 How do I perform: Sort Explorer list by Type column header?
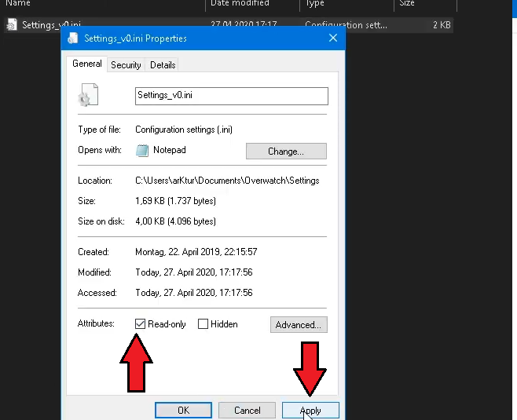pos(315,3)
